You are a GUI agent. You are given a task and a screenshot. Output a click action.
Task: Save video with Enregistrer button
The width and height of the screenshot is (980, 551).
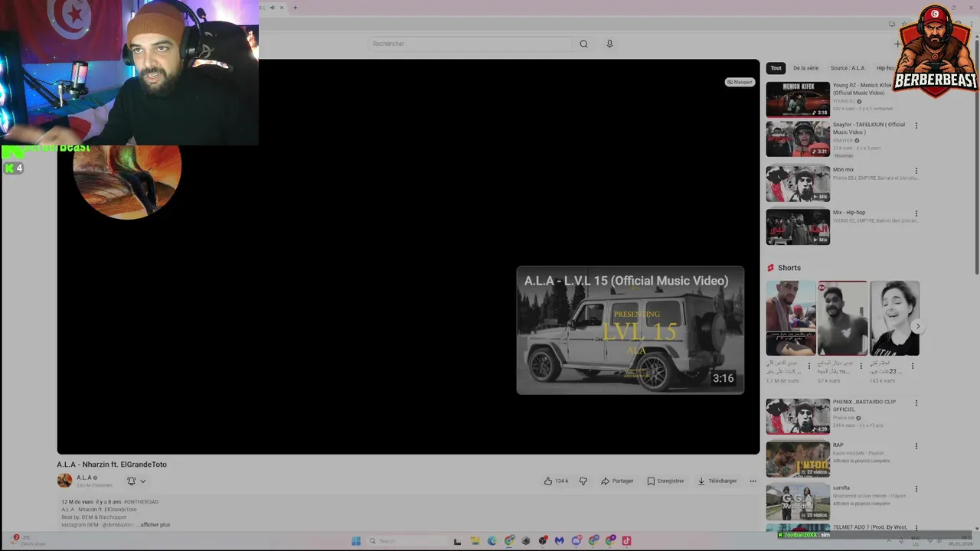(665, 481)
